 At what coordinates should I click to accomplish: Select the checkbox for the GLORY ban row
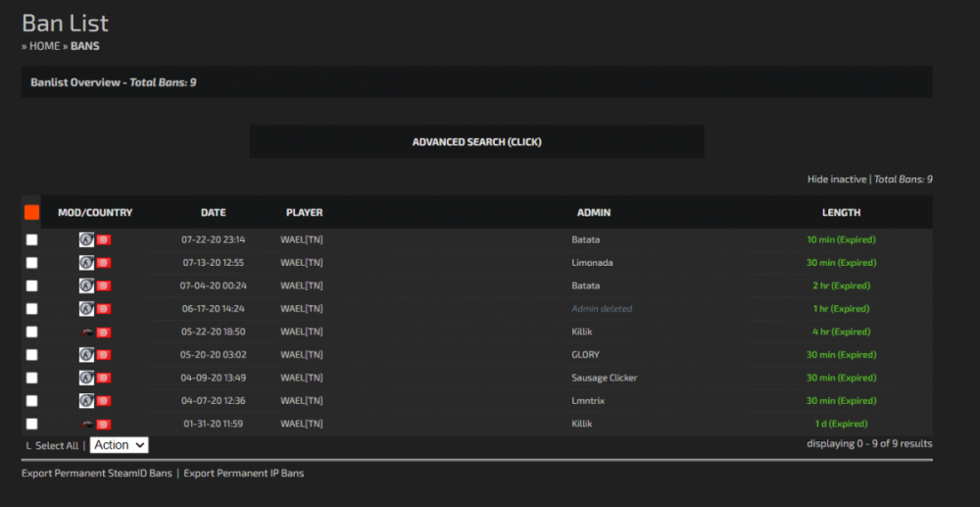[31, 355]
